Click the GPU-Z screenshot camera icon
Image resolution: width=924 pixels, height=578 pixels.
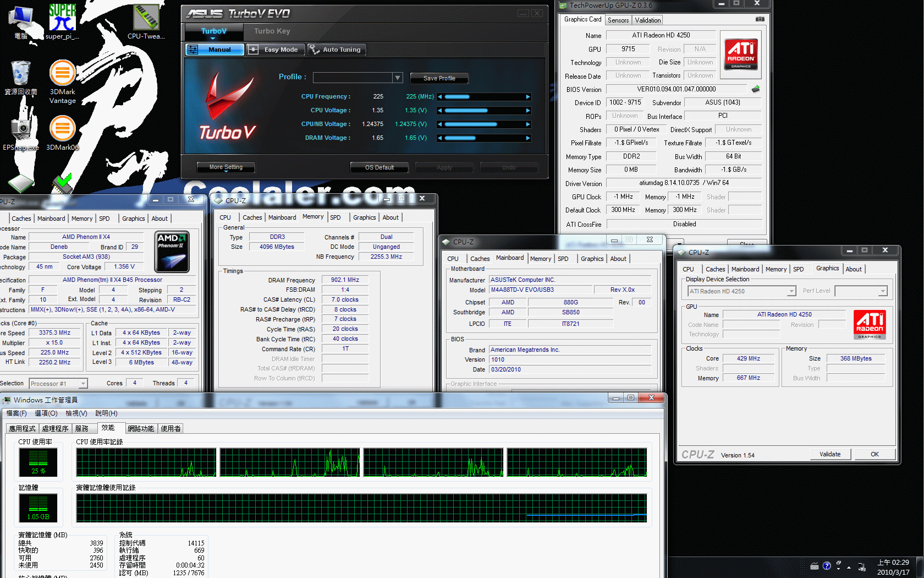pyautogui.click(x=760, y=19)
